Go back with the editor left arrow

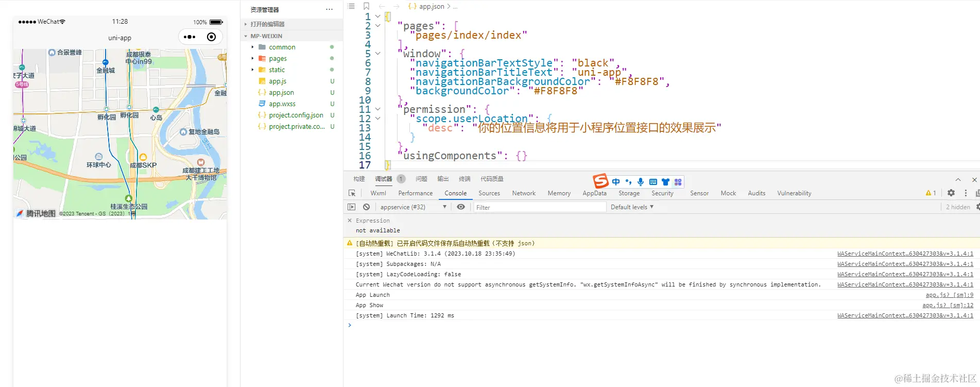[x=382, y=6]
